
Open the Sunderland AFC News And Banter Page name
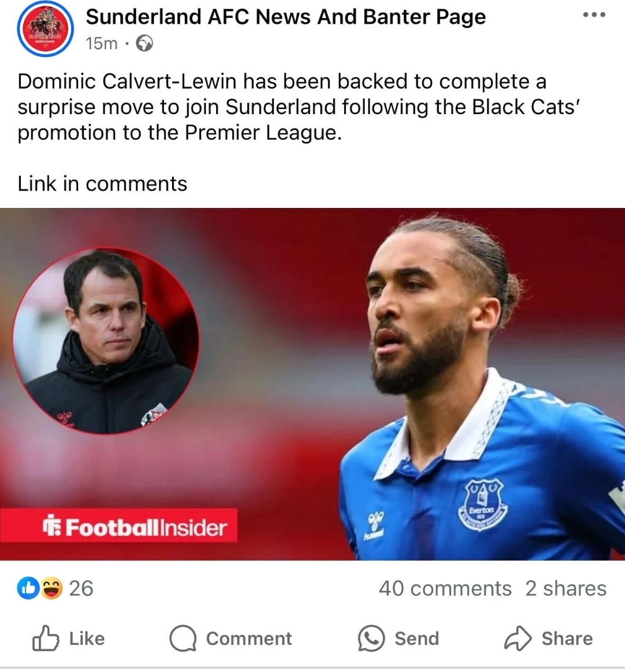[x=286, y=17]
